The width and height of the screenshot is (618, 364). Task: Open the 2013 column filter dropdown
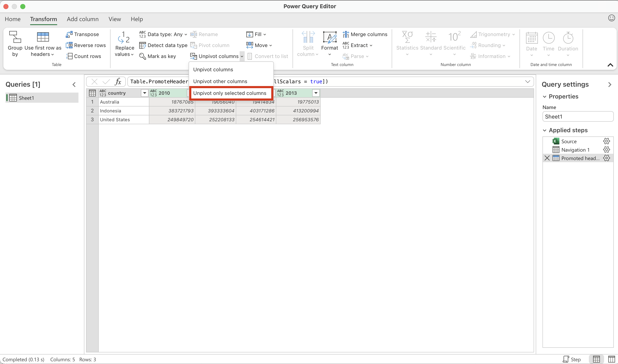point(316,93)
